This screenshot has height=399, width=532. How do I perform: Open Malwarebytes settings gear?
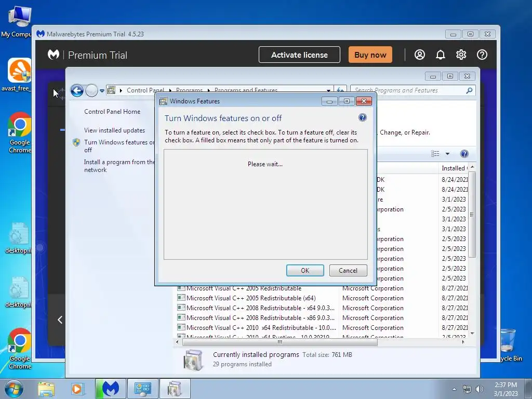click(461, 55)
